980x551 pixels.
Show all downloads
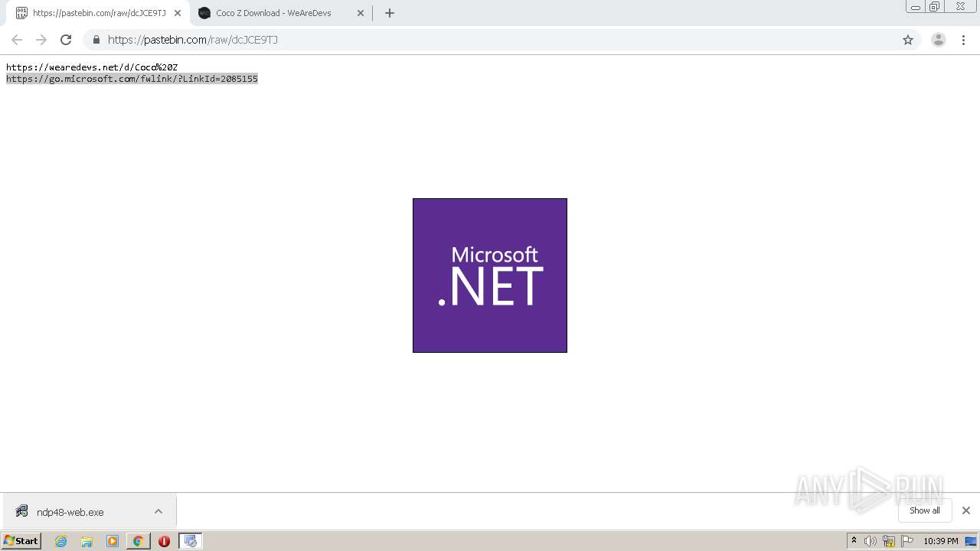(x=925, y=510)
